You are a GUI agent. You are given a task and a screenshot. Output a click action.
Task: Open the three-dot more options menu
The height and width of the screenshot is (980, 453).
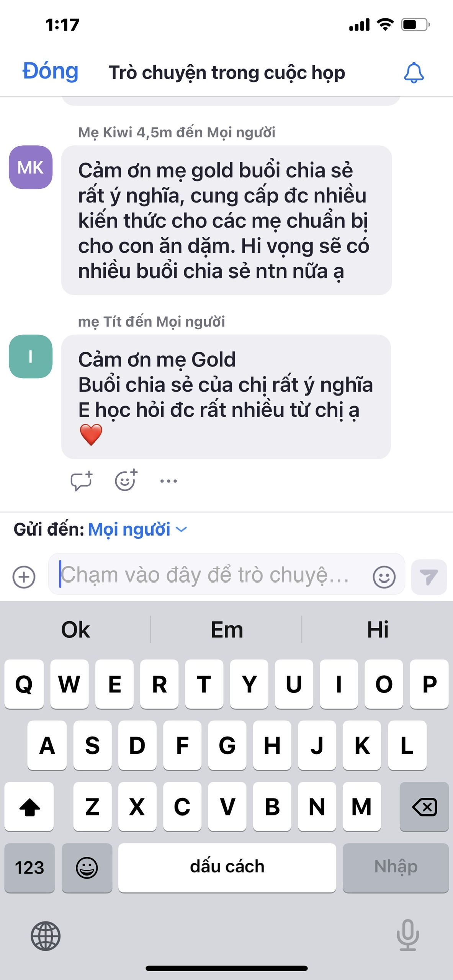pyautogui.click(x=168, y=481)
